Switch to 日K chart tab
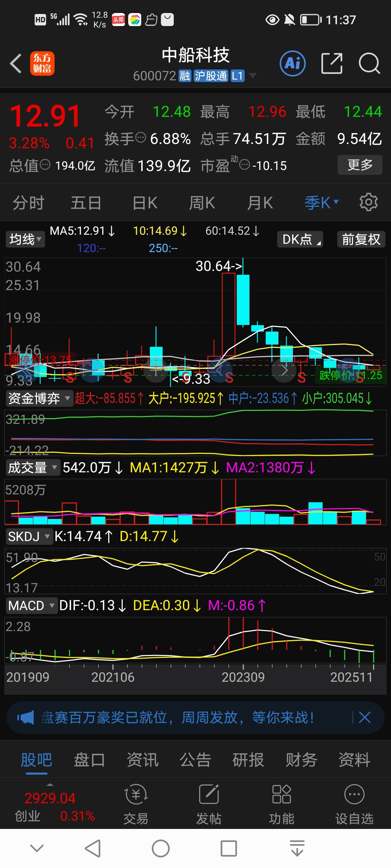The width and height of the screenshot is (391, 868). pos(145,203)
